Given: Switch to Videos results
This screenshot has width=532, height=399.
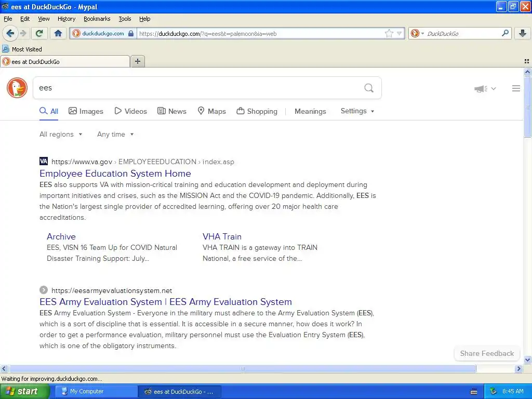Looking at the screenshot, I should (x=130, y=111).
